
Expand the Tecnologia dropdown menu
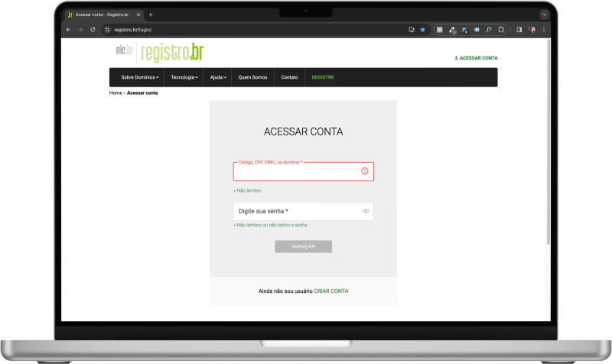[x=184, y=77]
